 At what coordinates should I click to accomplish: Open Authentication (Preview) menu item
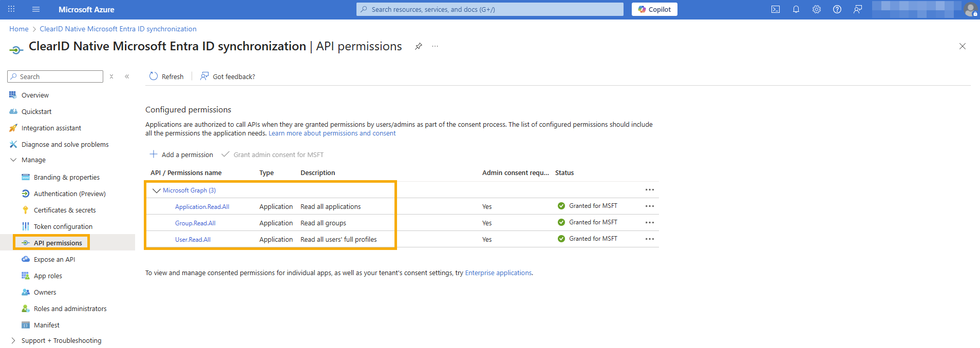coord(70,194)
